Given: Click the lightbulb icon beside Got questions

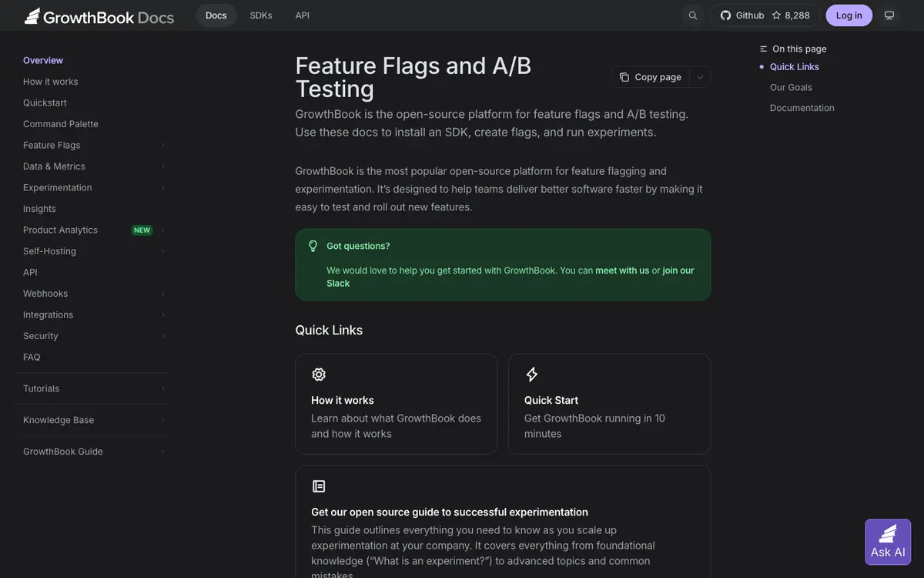Looking at the screenshot, I should point(313,246).
